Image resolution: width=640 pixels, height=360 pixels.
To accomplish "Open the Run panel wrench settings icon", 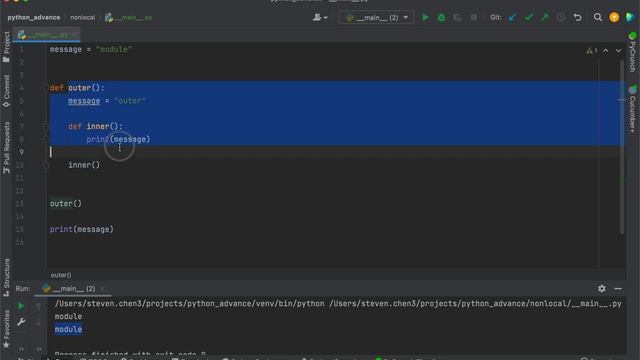I will point(21,322).
